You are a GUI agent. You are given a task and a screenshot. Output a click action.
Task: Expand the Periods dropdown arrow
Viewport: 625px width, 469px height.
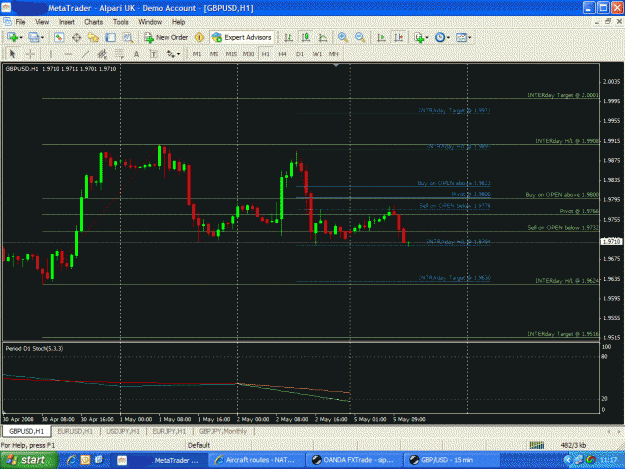coord(448,38)
